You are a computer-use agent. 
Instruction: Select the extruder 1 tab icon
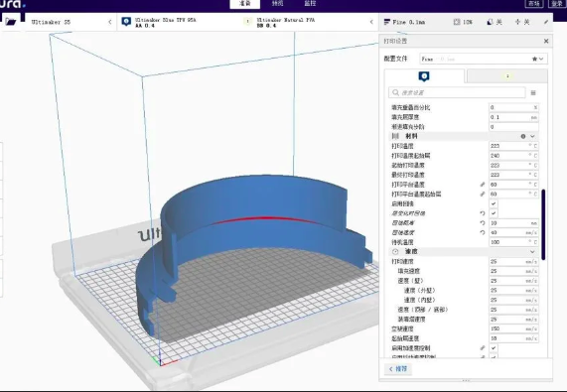coord(424,76)
